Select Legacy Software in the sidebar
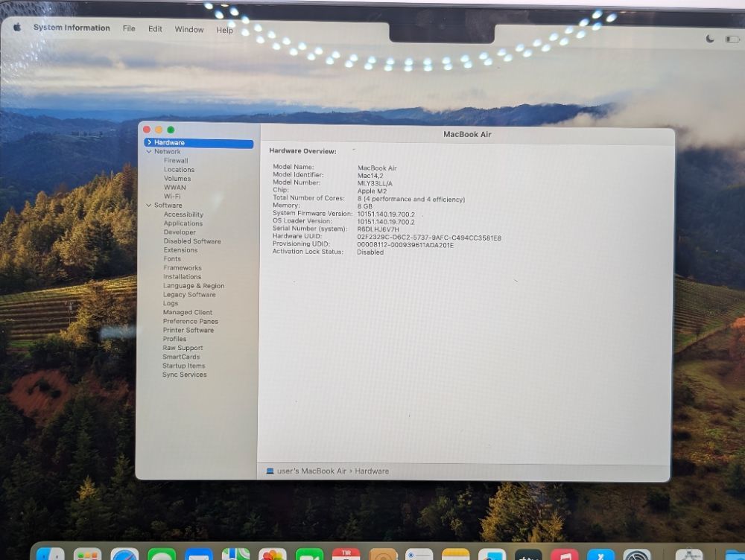This screenshot has height=560, width=745. (189, 294)
